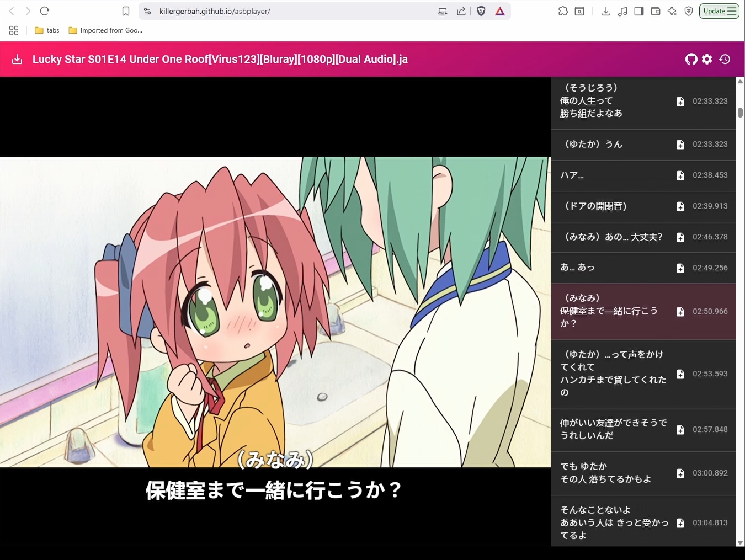745x560 pixels.
Task: Click the scrollbar down arrow in subtitle list
Action: pyautogui.click(x=740, y=543)
